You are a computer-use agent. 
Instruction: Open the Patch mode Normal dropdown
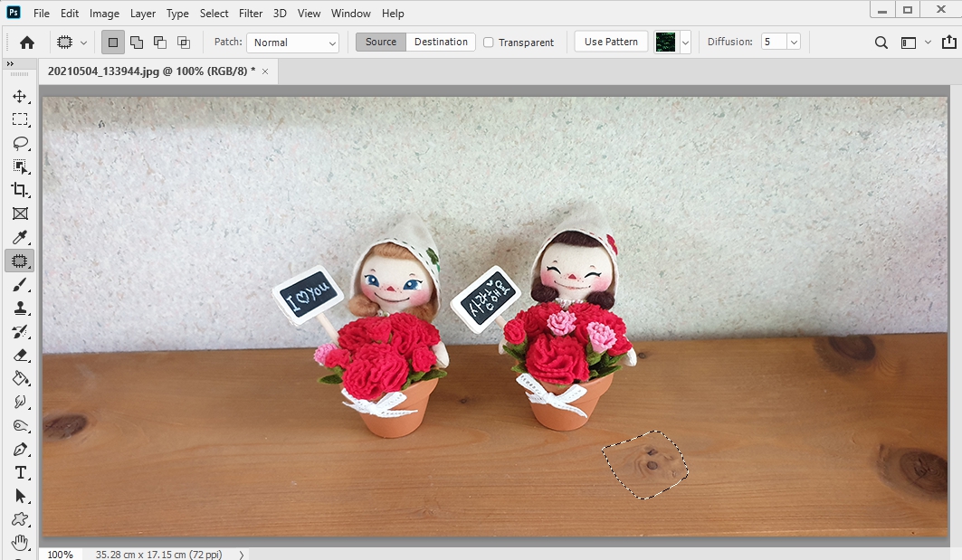[x=293, y=43]
